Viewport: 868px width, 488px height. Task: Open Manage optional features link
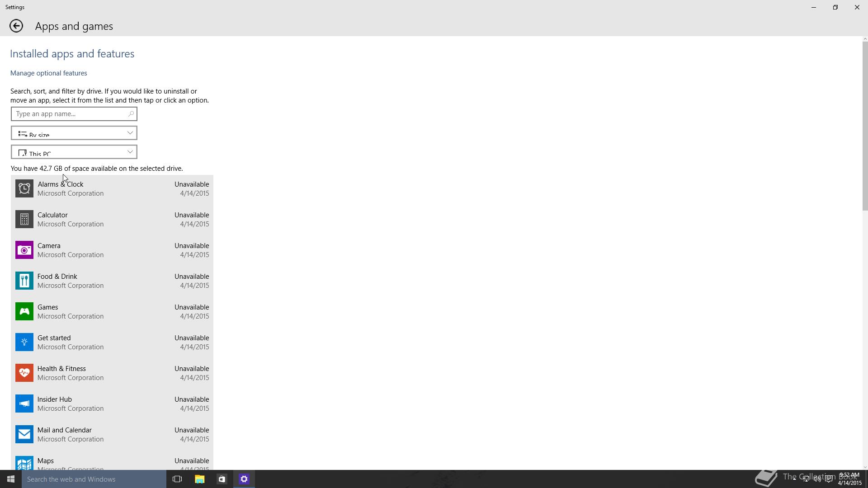coord(49,73)
